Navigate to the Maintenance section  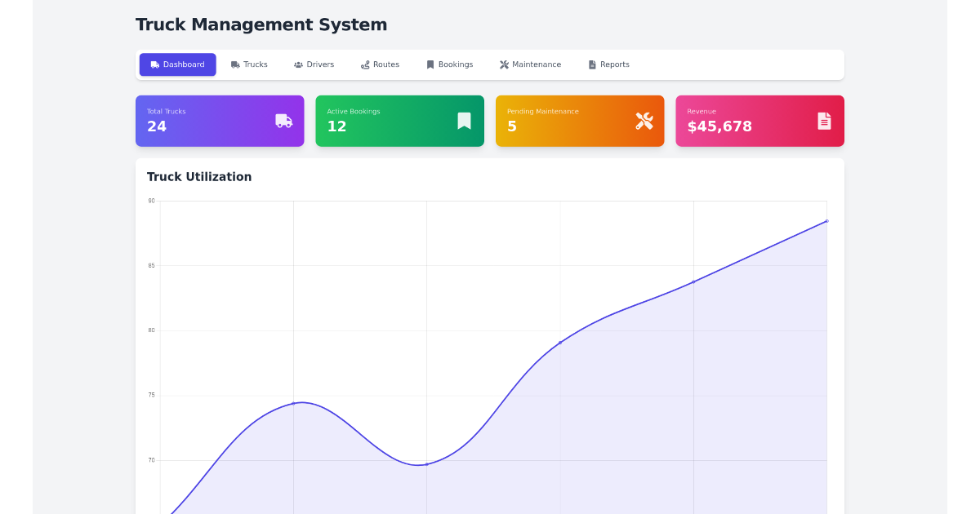point(530,64)
